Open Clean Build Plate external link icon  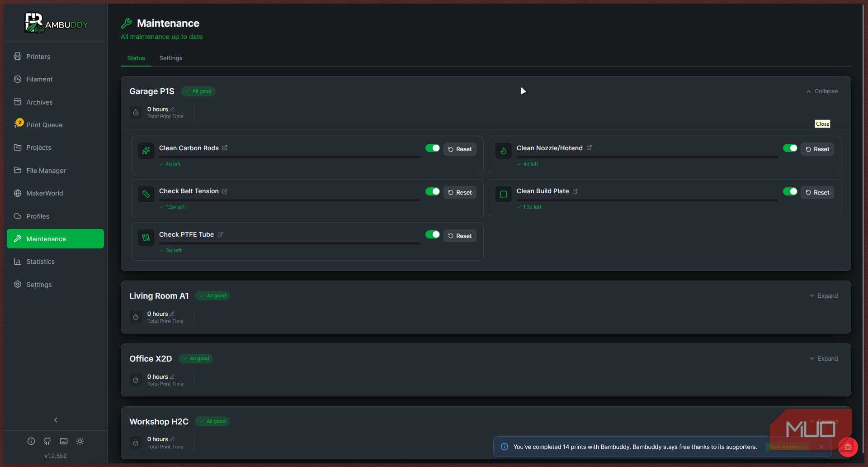[575, 191]
